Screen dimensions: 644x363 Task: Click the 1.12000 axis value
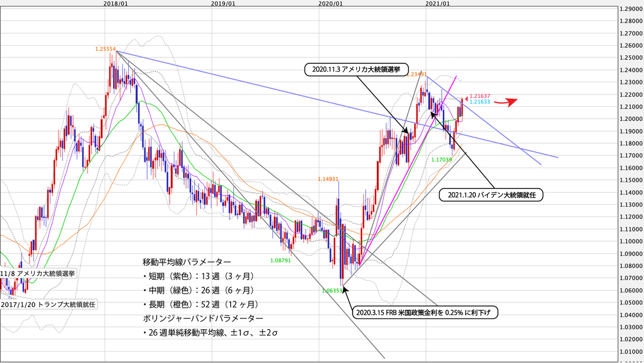(x=630, y=217)
